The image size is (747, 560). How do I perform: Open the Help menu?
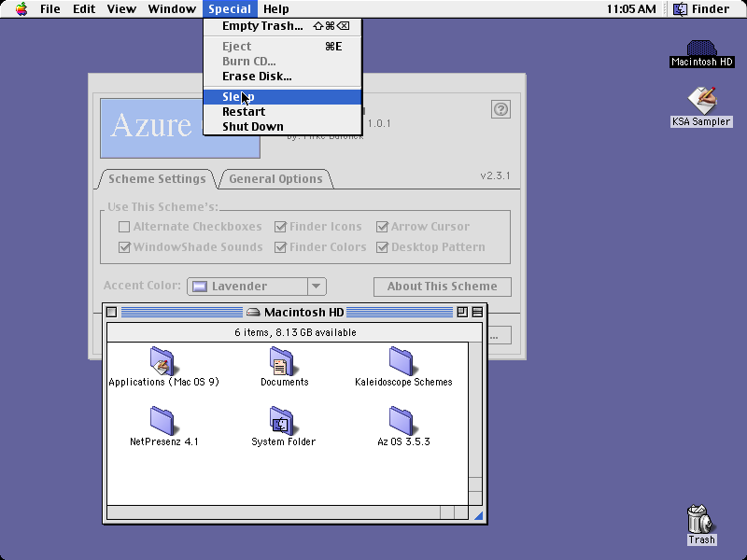click(x=276, y=9)
